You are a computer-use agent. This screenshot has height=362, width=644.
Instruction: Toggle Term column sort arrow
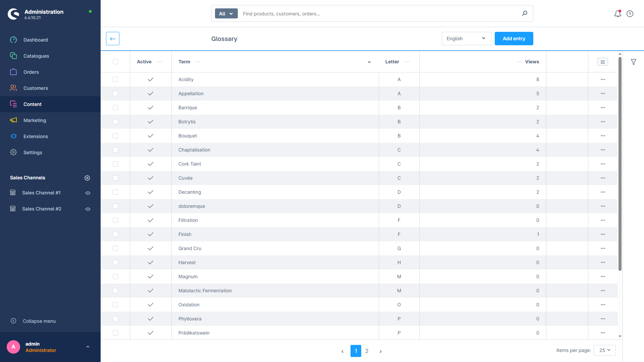tap(369, 62)
